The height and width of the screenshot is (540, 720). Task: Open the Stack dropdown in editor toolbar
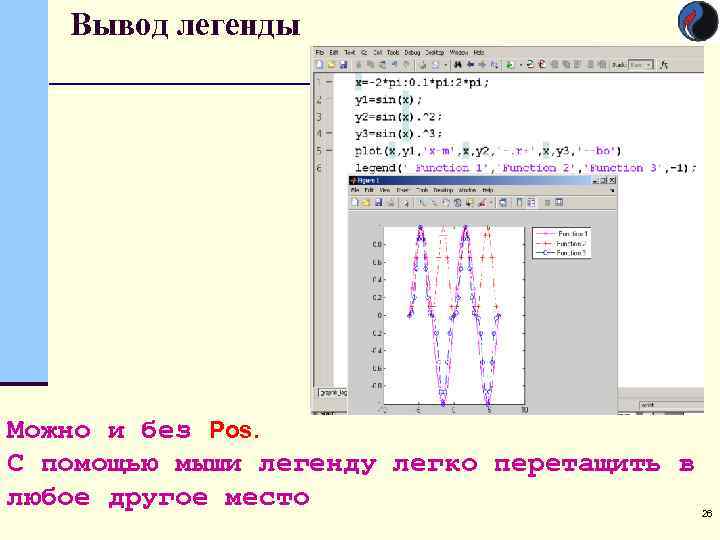coord(641,65)
